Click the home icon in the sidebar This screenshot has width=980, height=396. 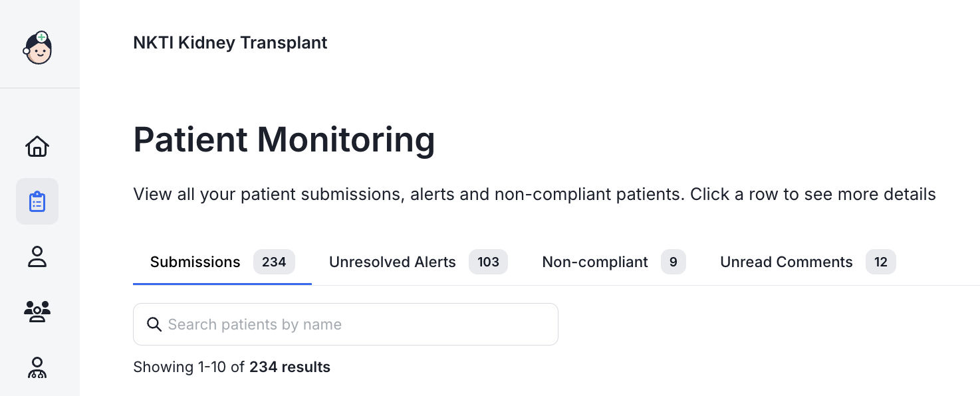click(x=37, y=146)
